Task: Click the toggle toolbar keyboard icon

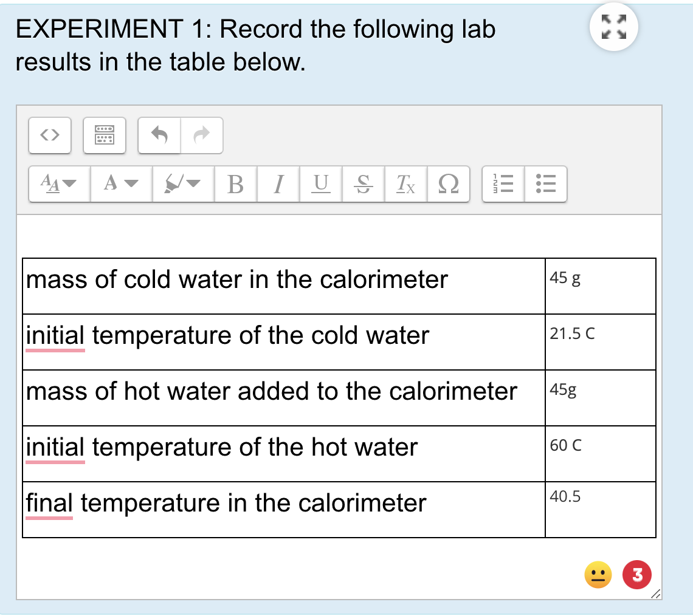Action: [105, 135]
